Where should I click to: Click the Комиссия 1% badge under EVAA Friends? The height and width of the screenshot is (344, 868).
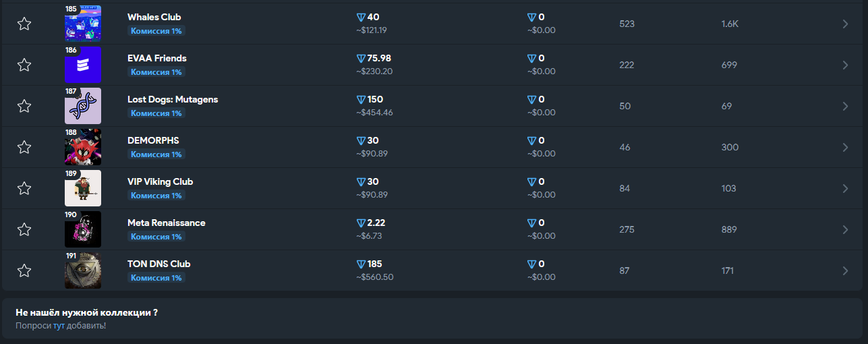pos(156,72)
